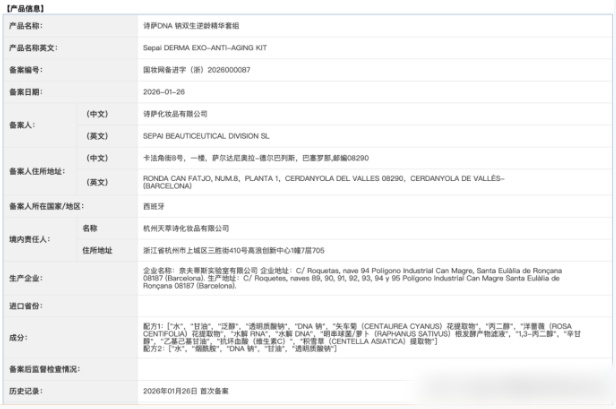Select the 生产企业 label

[26, 278]
